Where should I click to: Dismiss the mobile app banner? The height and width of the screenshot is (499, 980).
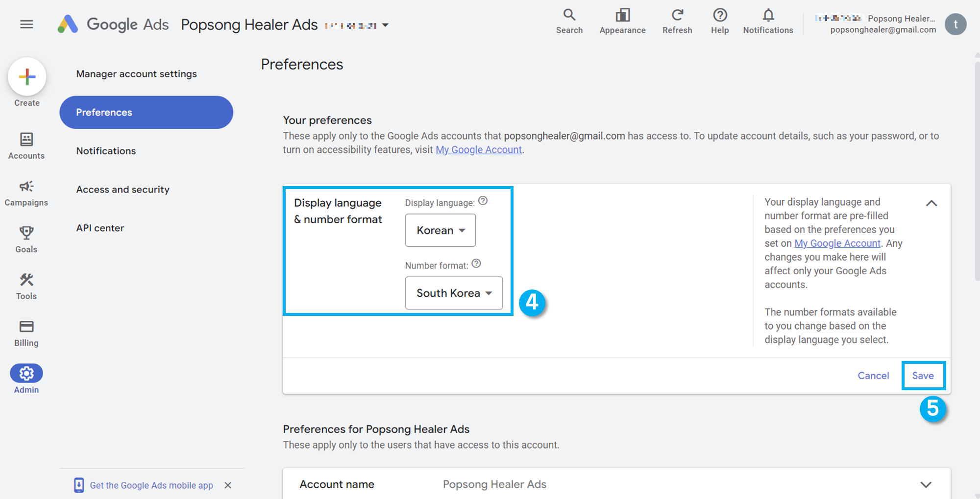tap(228, 485)
